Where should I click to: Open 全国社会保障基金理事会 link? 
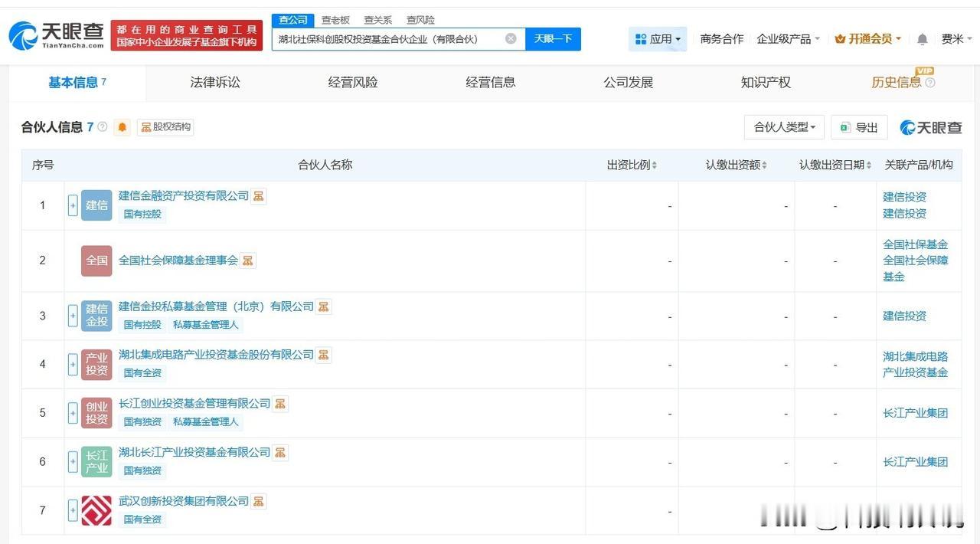click(x=178, y=261)
